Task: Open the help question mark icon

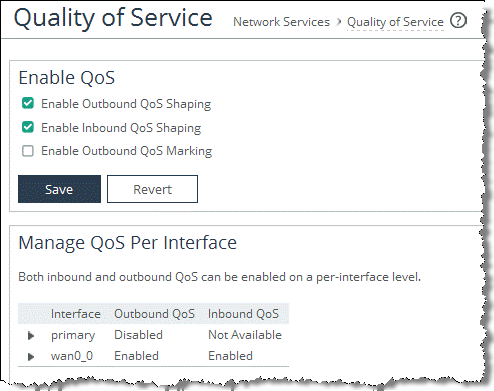Action: coord(458,21)
